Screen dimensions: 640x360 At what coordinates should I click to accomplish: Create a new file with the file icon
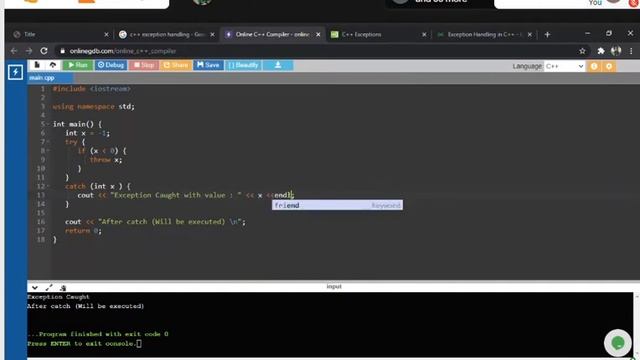37,65
